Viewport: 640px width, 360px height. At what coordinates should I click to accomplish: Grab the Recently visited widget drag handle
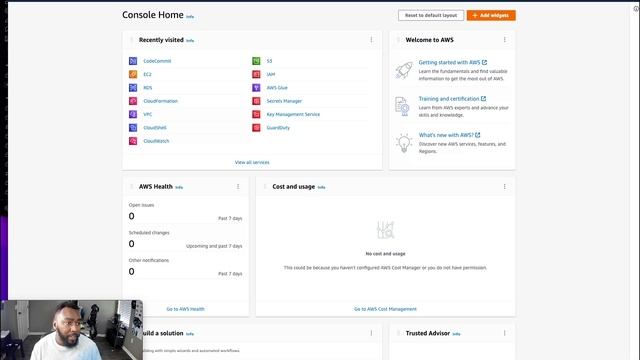click(x=131, y=40)
